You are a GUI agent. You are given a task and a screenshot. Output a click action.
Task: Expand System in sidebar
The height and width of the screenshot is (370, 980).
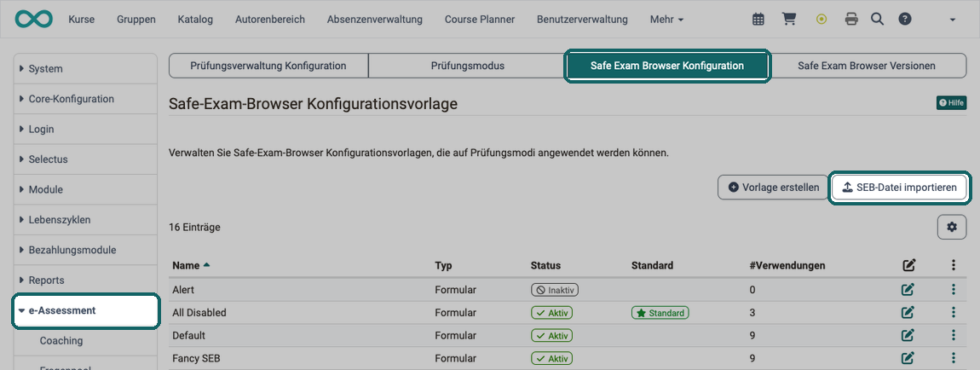(x=85, y=69)
